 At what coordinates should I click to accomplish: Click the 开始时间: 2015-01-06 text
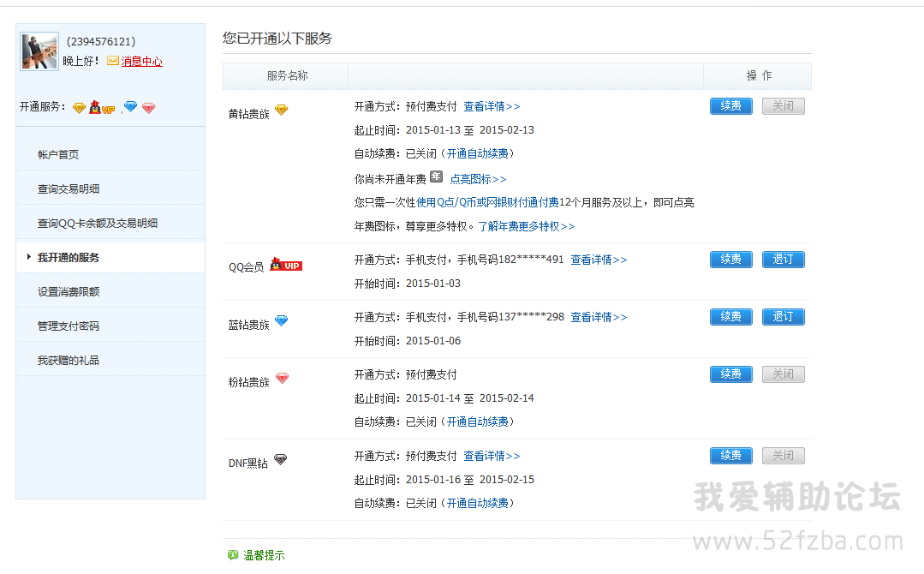[x=408, y=341]
